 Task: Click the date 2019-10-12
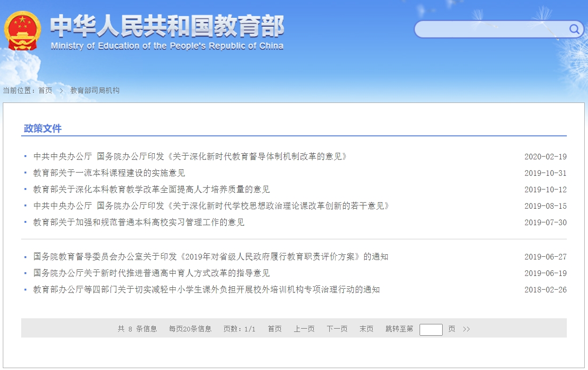pos(546,190)
